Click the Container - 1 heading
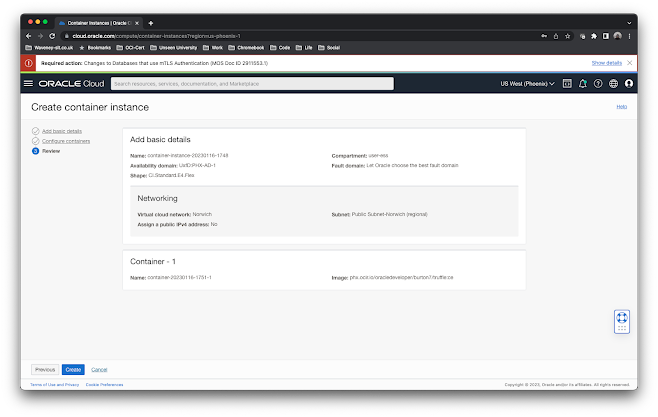 point(153,261)
